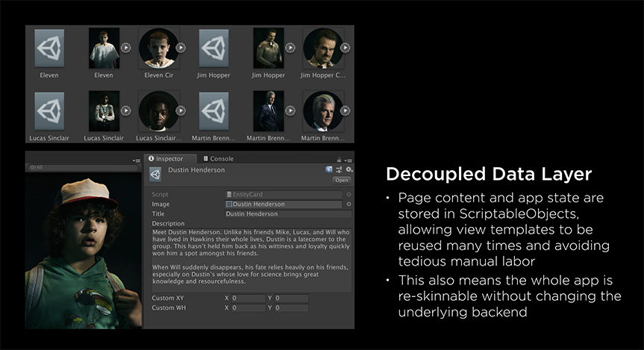The width and height of the screenshot is (644, 350).
Task: Select the Lucas Sinclair ScriptableObject asset icon
Action: click(49, 111)
